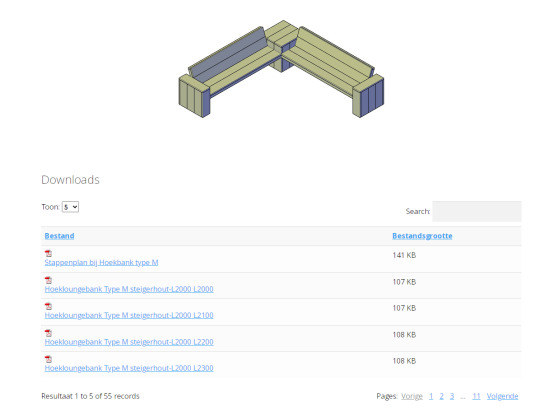Viewport: 540px width, 410px height.
Task: Click the Downloads heading
Action: [70, 180]
